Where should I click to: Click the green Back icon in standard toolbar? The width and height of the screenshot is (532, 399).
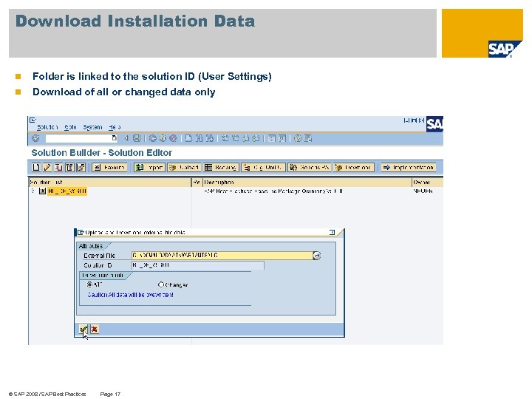153,138
